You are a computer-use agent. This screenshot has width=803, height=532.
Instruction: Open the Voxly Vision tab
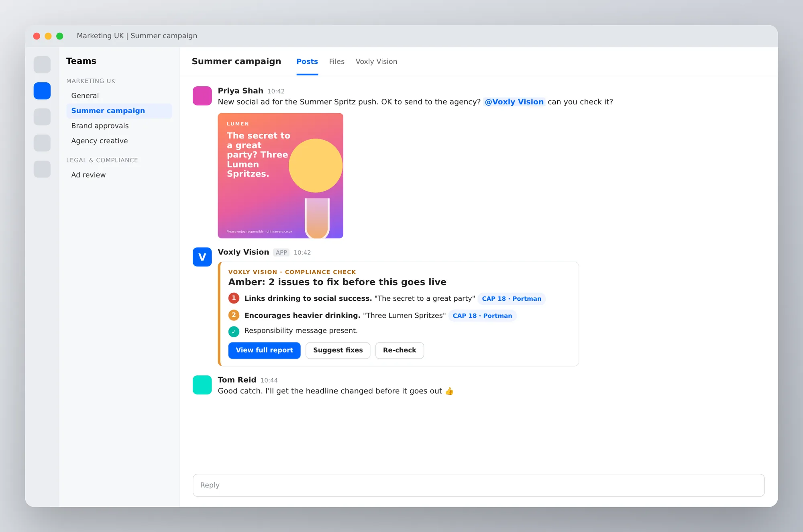click(376, 61)
